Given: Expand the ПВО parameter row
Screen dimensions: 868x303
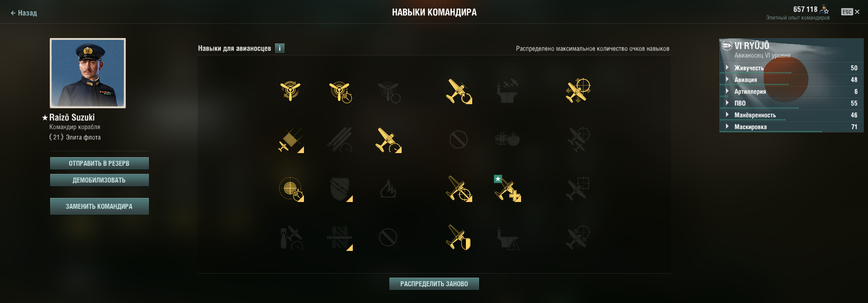Looking at the screenshot, I should [791, 103].
